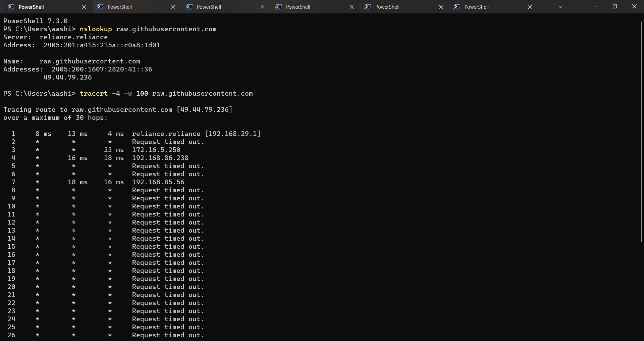Close the Windows Terminal window
The image size is (644, 341).
[x=634, y=6]
